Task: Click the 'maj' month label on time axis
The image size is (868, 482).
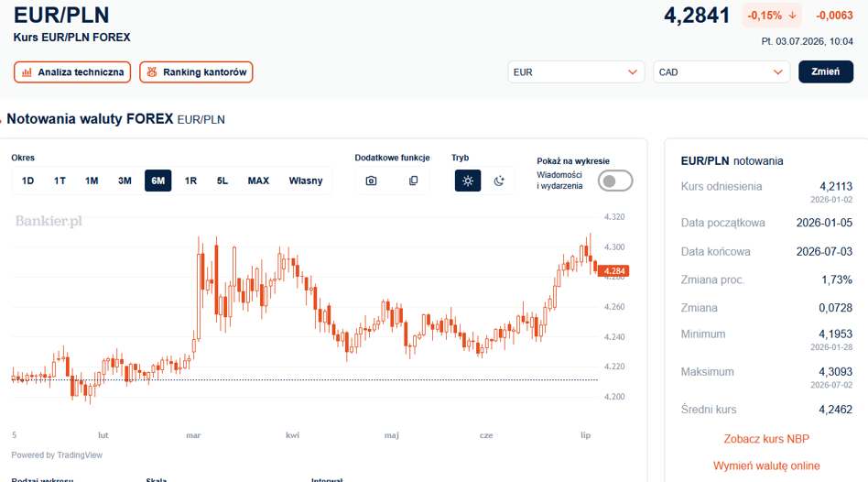Action: (391, 435)
